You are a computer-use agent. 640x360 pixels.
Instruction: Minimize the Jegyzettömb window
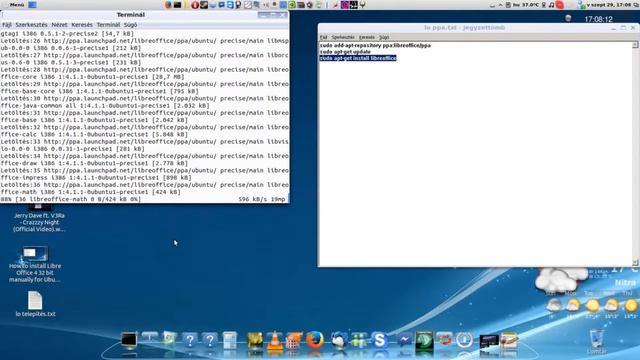(x=613, y=28)
